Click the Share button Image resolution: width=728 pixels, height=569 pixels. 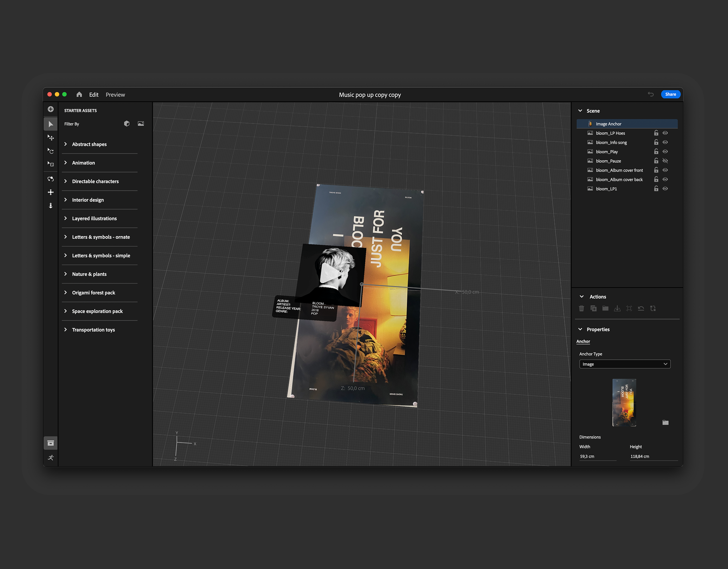pyautogui.click(x=670, y=94)
